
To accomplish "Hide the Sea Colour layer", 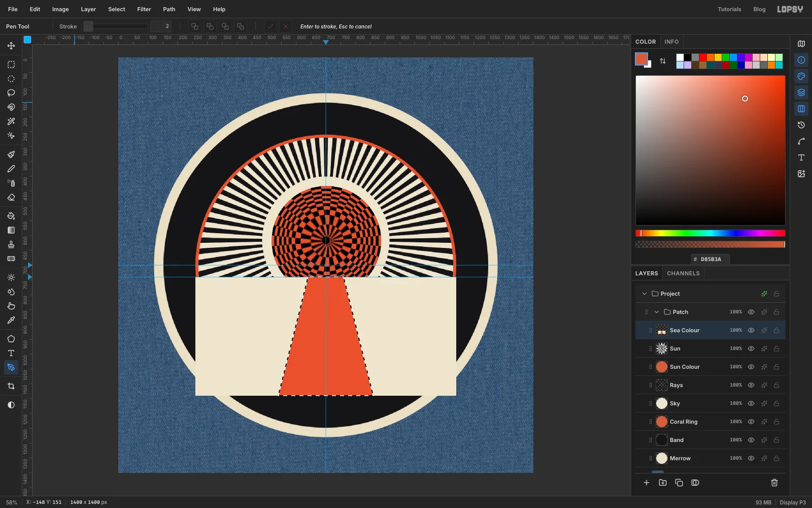I will 751,330.
